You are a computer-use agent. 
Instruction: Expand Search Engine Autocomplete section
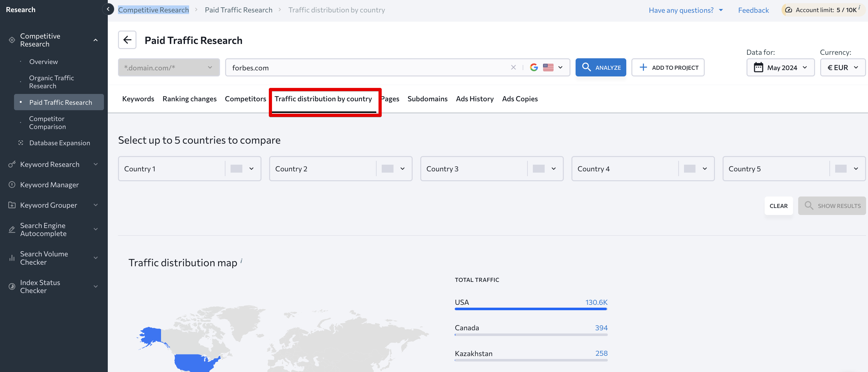pos(96,229)
